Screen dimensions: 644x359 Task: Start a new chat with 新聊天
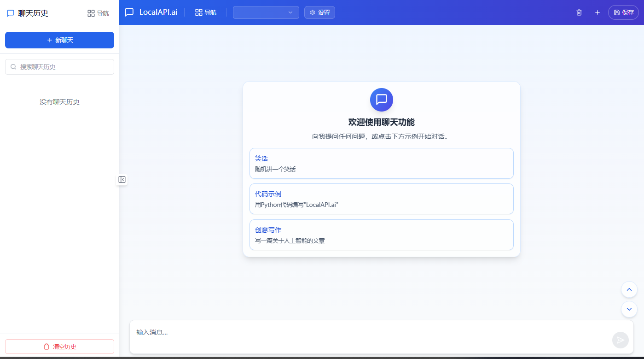click(59, 40)
